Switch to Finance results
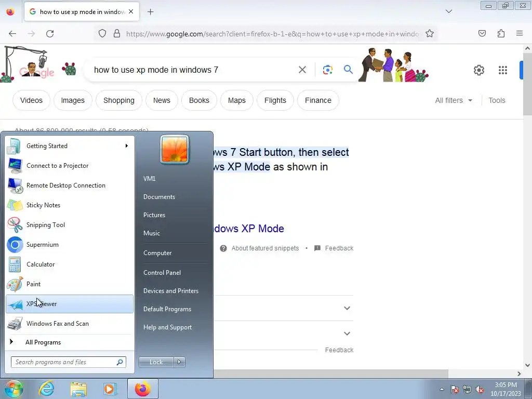532x399 pixels. [318, 100]
